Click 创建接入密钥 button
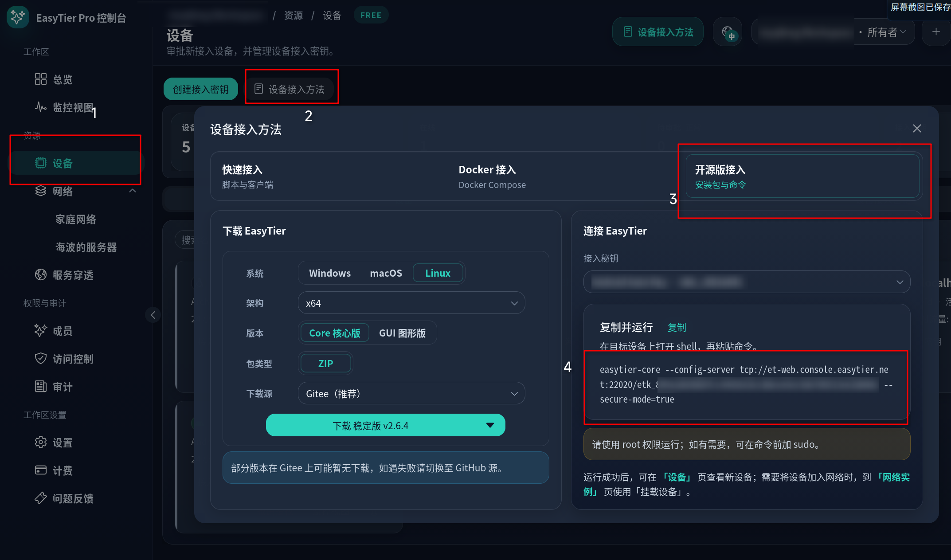 (x=201, y=89)
